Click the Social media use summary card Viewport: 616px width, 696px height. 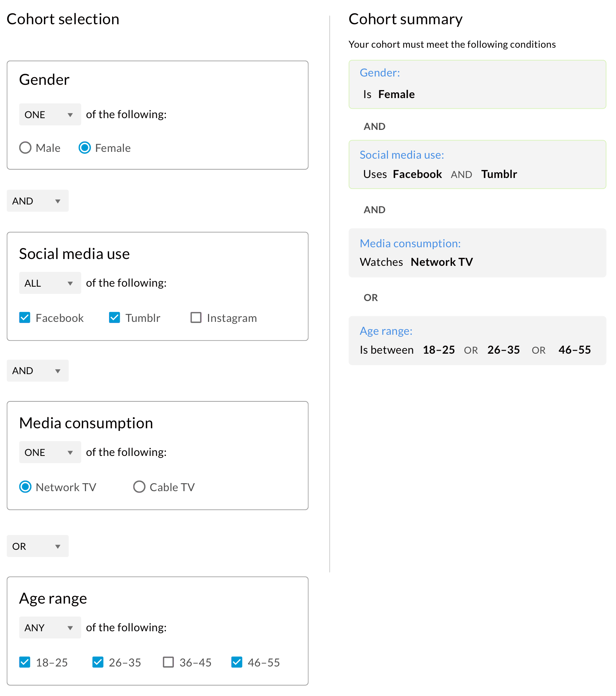[x=477, y=165]
